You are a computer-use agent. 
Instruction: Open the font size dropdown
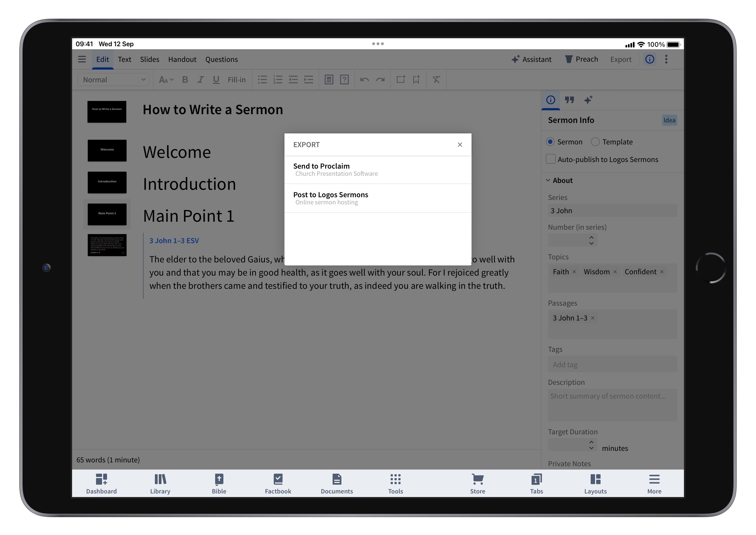(x=166, y=79)
